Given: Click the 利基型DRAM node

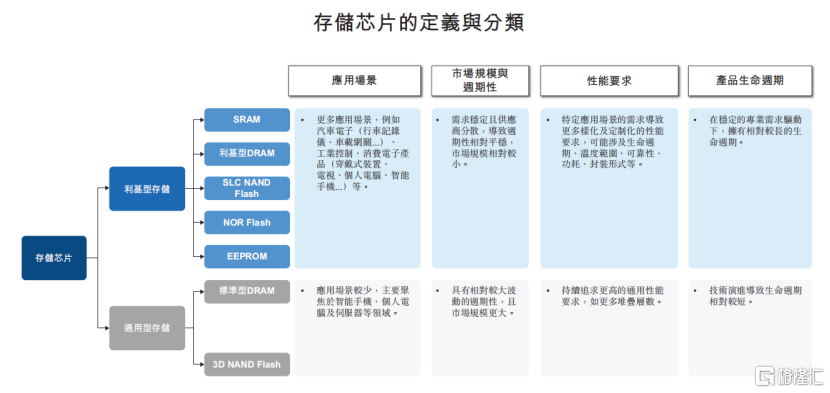Looking at the screenshot, I should click(x=247, y=154).
